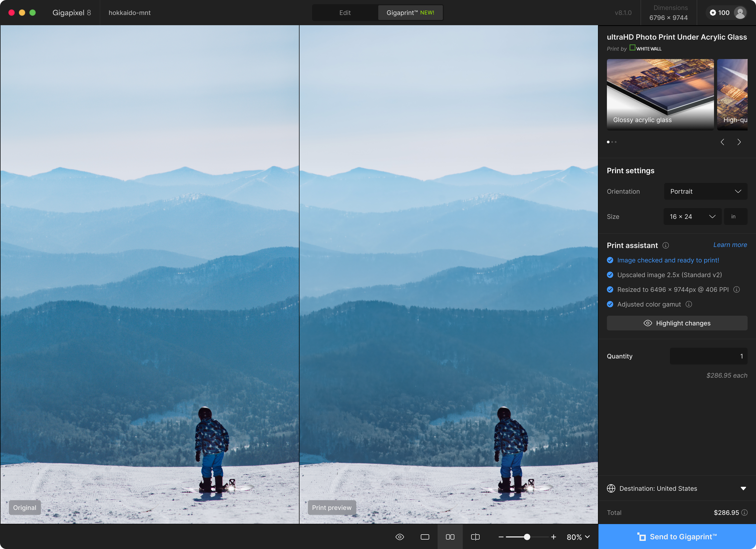
Task: Click the v8.1.0 version text
Action: pos(623,13)
